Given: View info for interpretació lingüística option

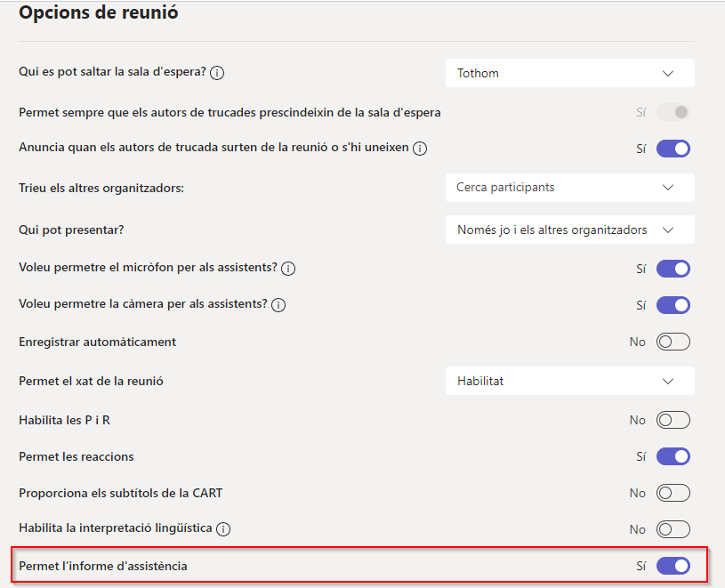Looking at the screenshot, I should tap(223, 528).
